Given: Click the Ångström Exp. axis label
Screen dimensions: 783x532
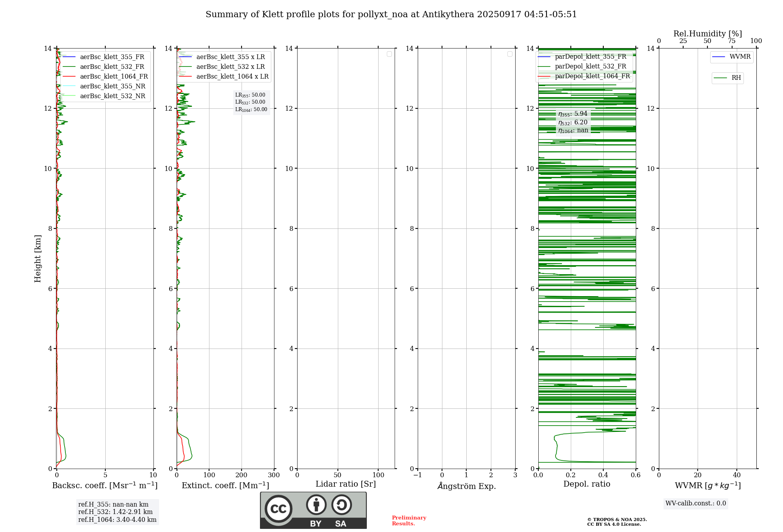Looking at the screenshot, I should tap(467, 486).
